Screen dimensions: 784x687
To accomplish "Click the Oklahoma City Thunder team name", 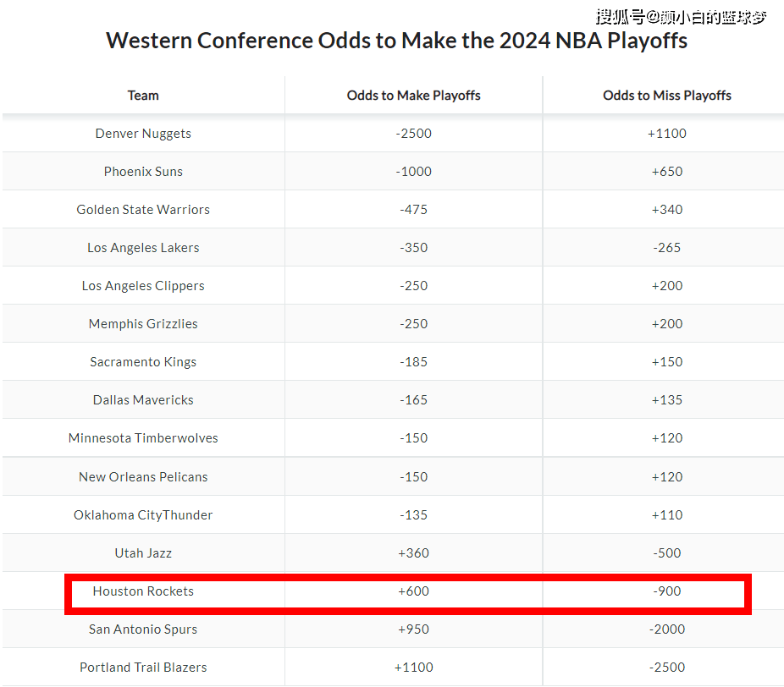I will pyautogui.click(x=143, y=515).
